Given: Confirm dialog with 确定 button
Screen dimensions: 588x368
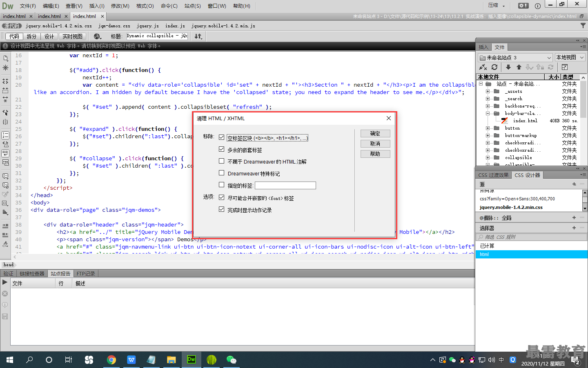Looking at the screenshot, I should pos(375,134).
